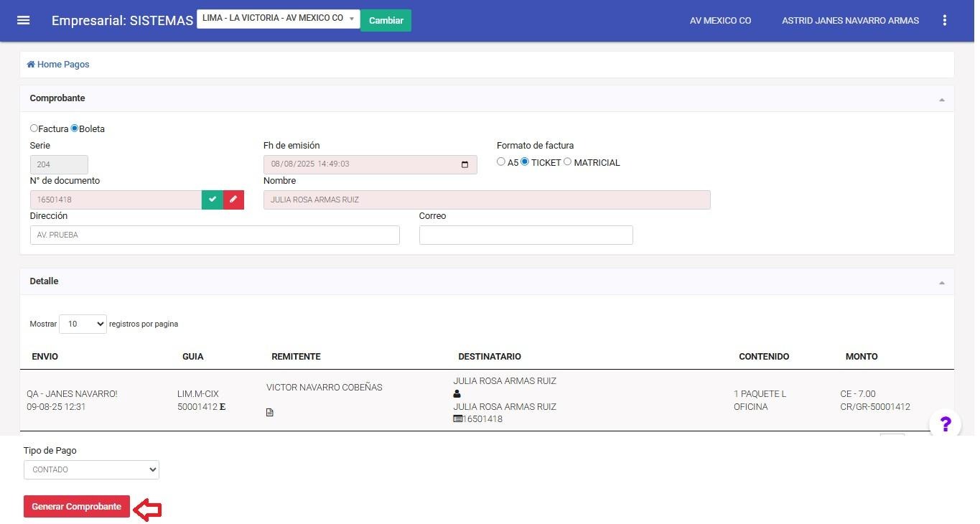Open the registros por pagina dropdown
Viewport: 980px width, 524px height.
pyautogui.click(x=83, y=324)
